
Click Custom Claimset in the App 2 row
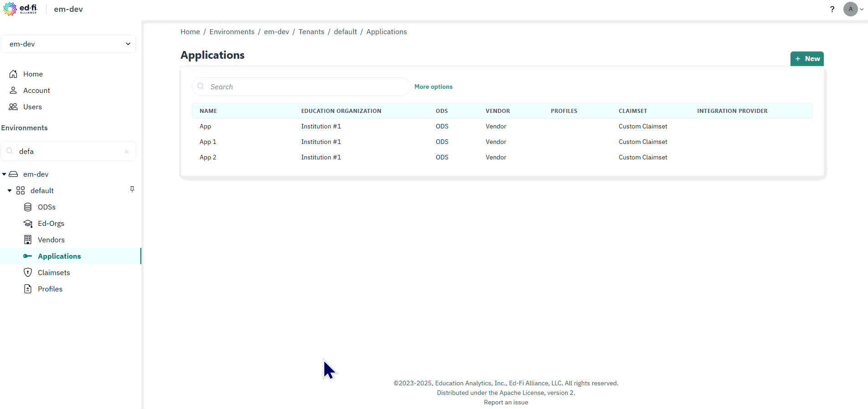click(x=643, y=157)
